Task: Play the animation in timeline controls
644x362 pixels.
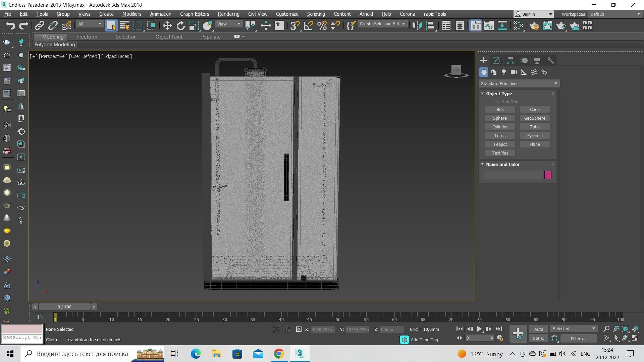Action: (x=479, y=329)
